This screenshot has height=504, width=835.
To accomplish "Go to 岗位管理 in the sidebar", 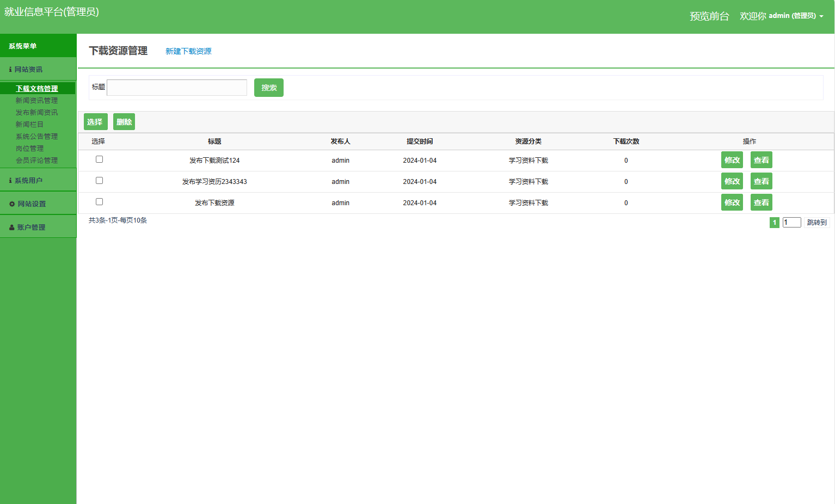I will 29,149.
